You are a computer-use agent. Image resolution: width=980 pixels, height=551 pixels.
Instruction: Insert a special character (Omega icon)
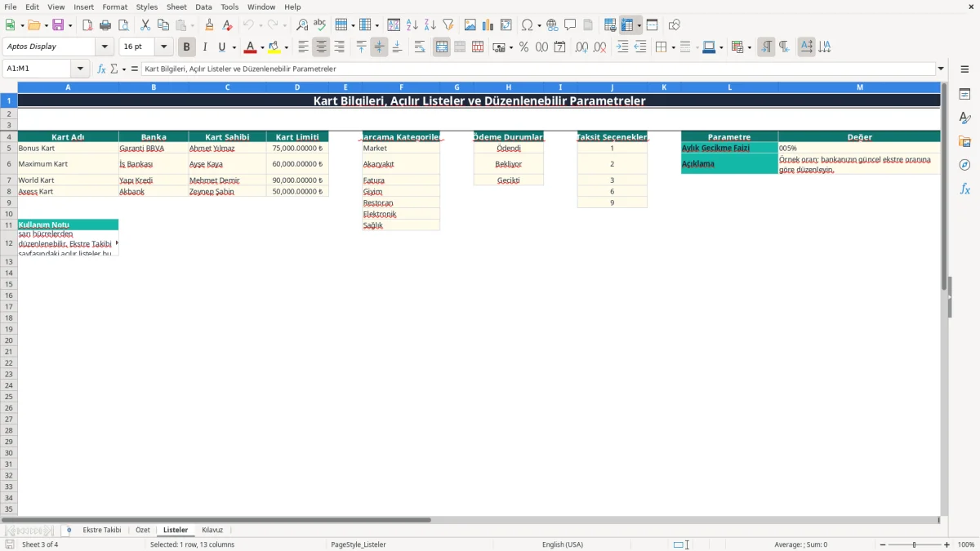527,25
